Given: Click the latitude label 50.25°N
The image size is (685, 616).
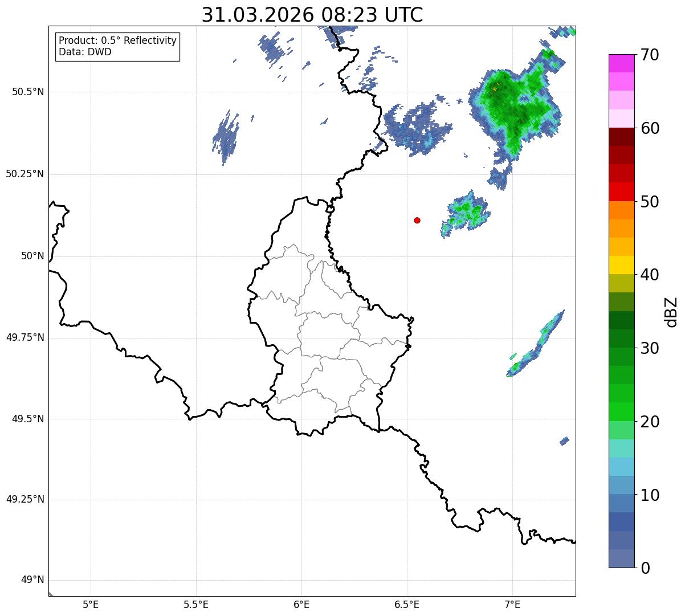Looking at the screenshot, I should click(25, 174).
